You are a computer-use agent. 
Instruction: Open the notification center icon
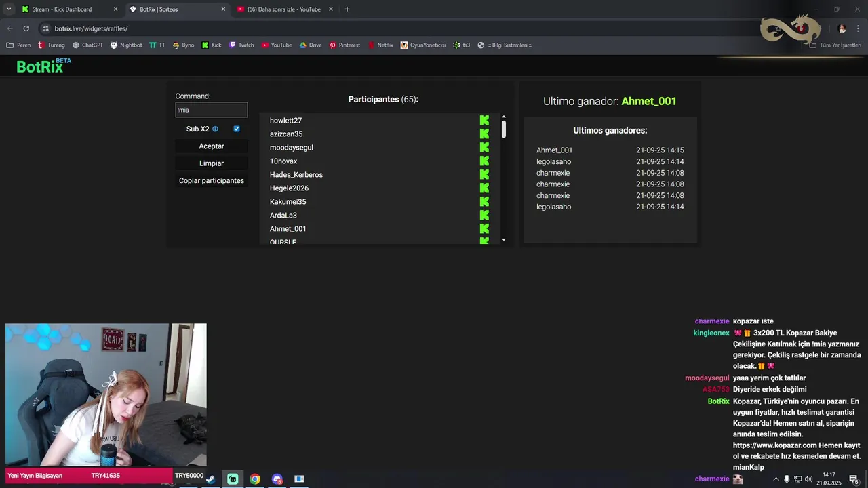tap(854, 479)
